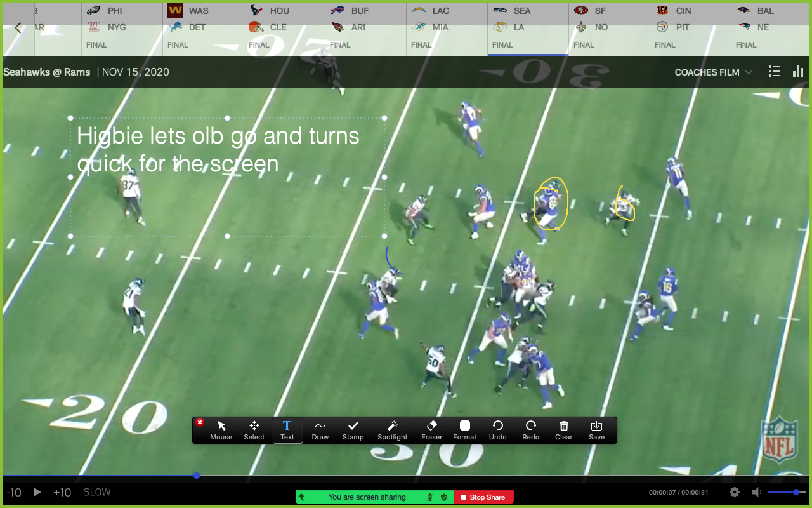Image resolution: width=812 pixels, height=508 pixels.
Task: Switch back to Mouse mode in toolbar
Action: tap(221, 430)
